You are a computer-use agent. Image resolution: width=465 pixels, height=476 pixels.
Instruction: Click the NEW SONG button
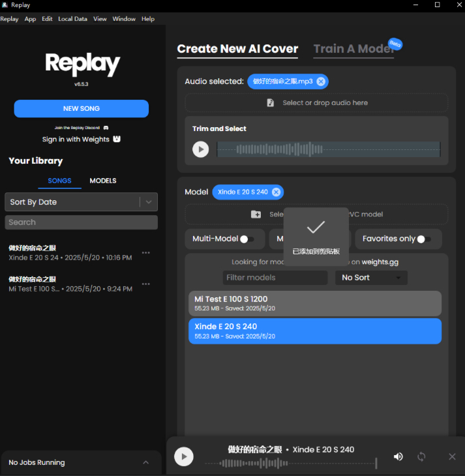point(81,109)
